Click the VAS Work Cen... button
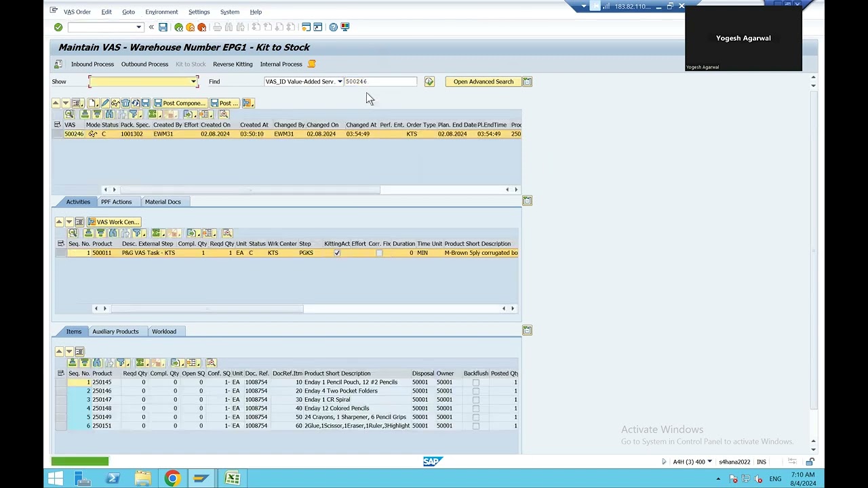The height and width of the screenshot is (488, 868). pyautogui.click(x=114, y=222)
